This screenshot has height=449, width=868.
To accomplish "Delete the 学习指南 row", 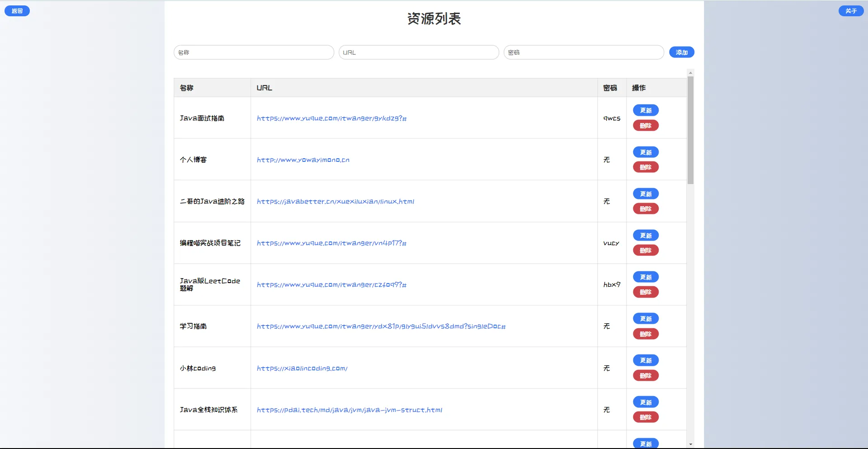I will coord(646,334).
